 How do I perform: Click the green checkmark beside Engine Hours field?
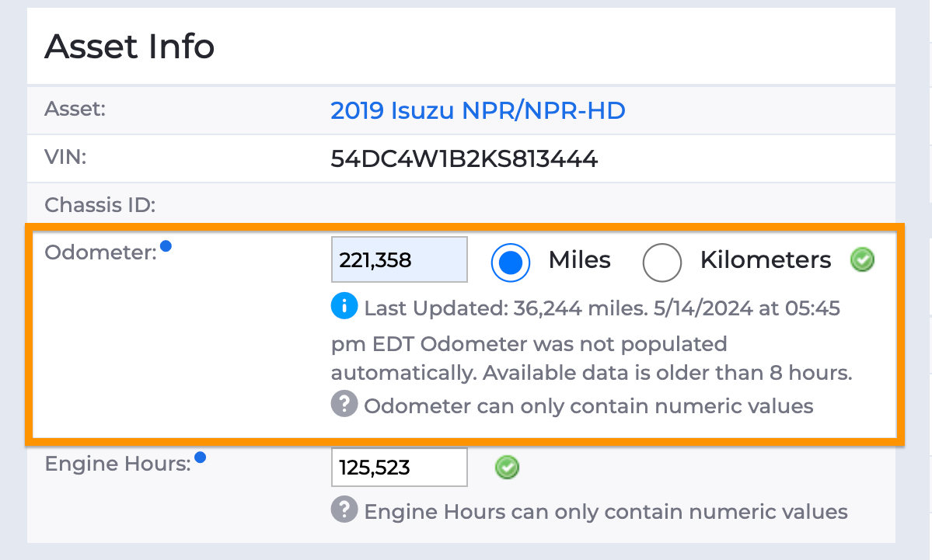(507, 468)
